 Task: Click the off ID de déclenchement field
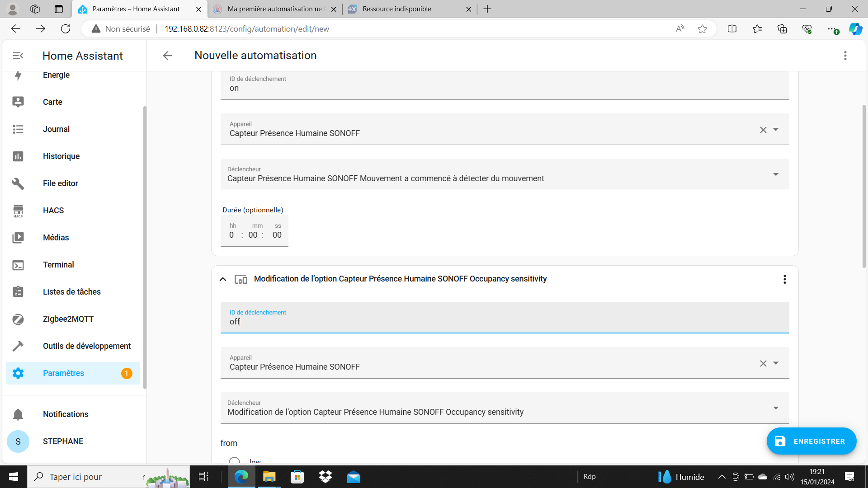coord(504,322)
